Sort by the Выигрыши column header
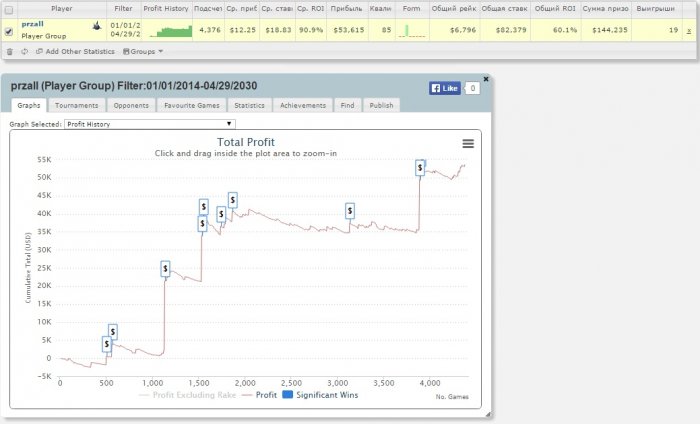 [656, 8]
